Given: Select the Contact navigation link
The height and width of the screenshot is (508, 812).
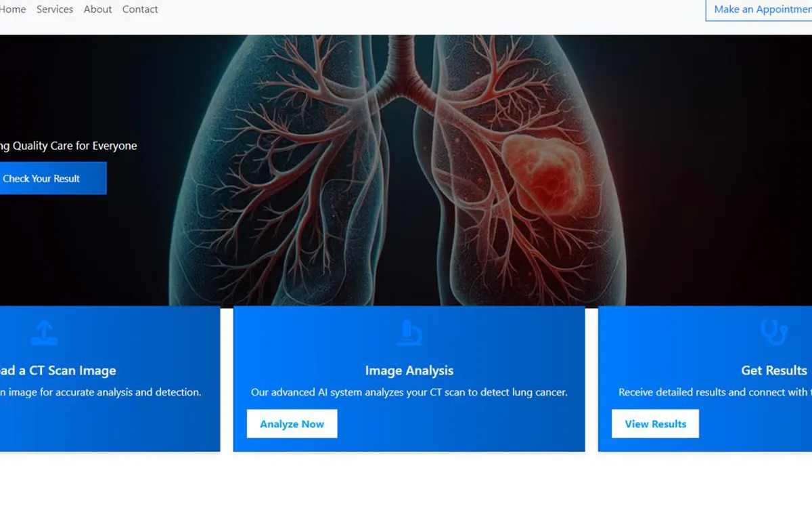Looking at the screenshot, I should point(140,9).
